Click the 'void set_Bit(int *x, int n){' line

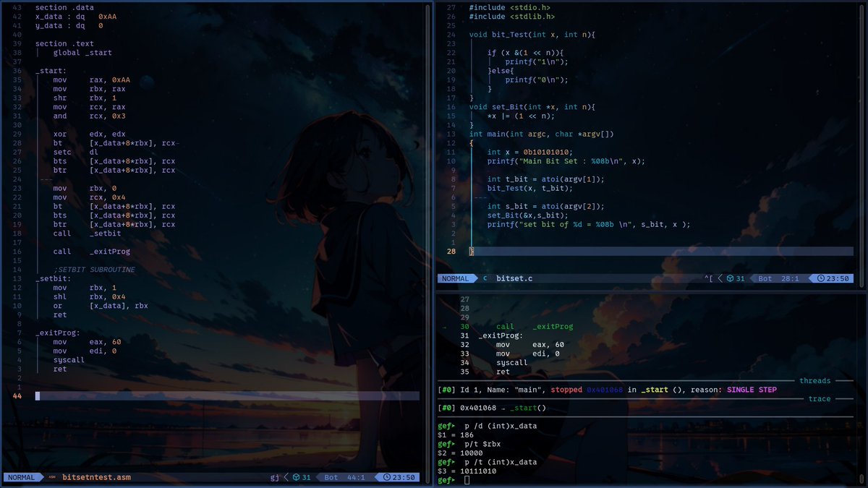click(x=532, y=107)
